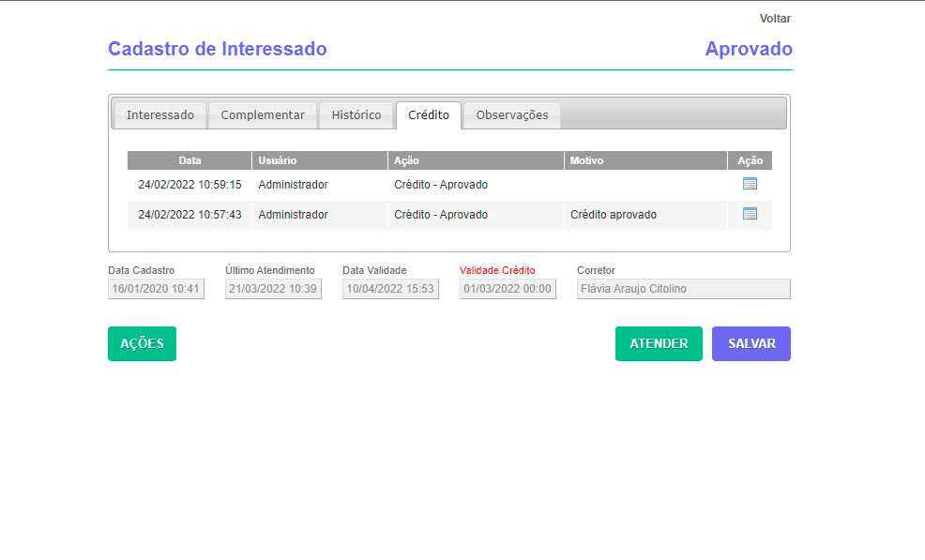Click the Data Cadastro field
This screenshot has height=560, width=925.
[x=155, y=288]
